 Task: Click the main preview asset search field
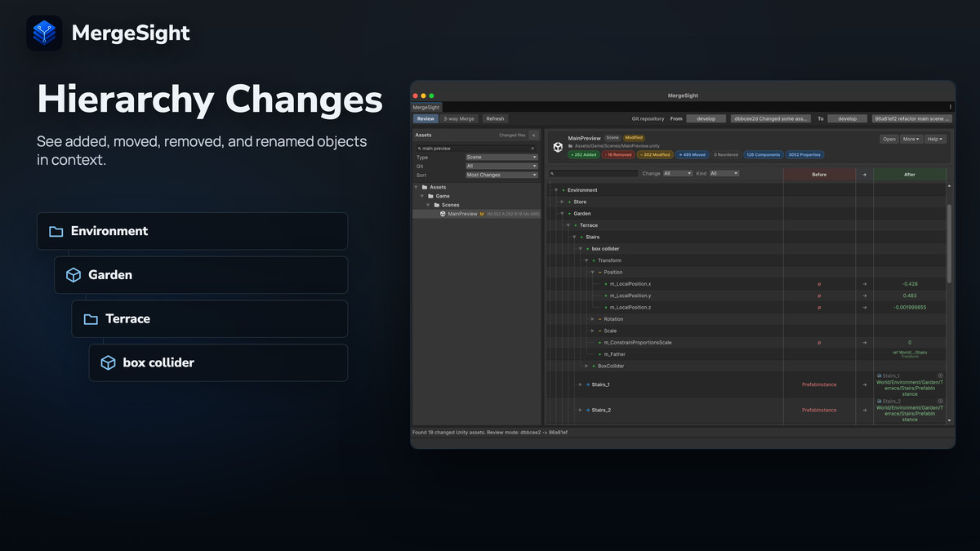(x=476, y=149)
